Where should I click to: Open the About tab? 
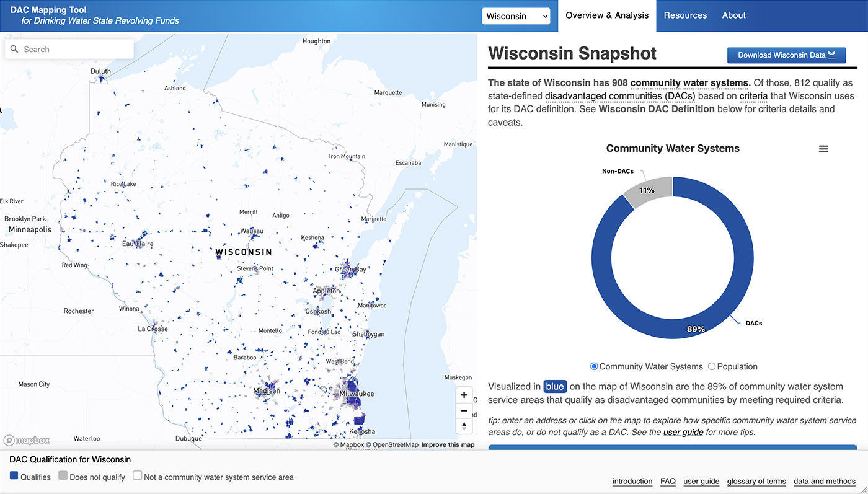(733, 15)
